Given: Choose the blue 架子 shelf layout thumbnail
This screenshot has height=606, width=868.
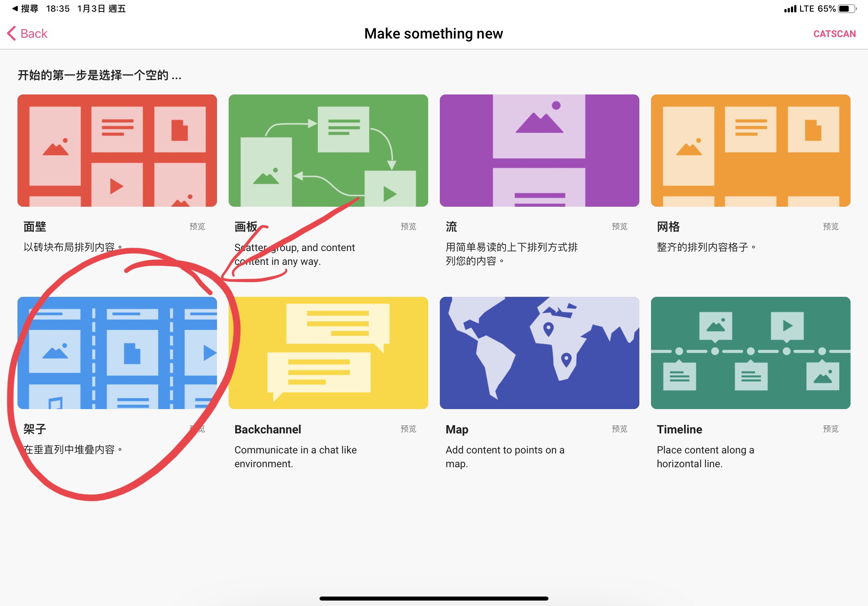Looking at the screenshot, I should coord(117,352).
